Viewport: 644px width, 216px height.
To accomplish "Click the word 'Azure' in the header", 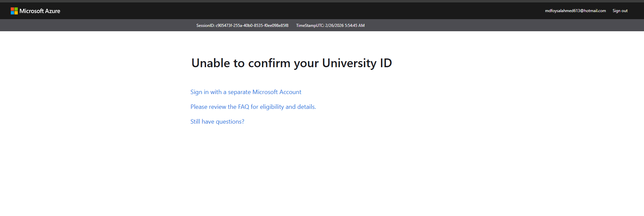I will tap(53, 11).
